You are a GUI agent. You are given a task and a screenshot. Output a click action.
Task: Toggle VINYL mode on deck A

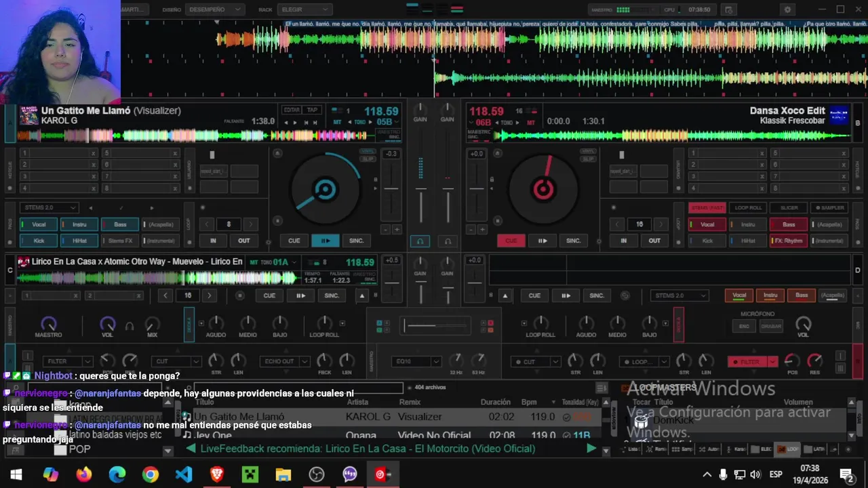click(368, 151)
